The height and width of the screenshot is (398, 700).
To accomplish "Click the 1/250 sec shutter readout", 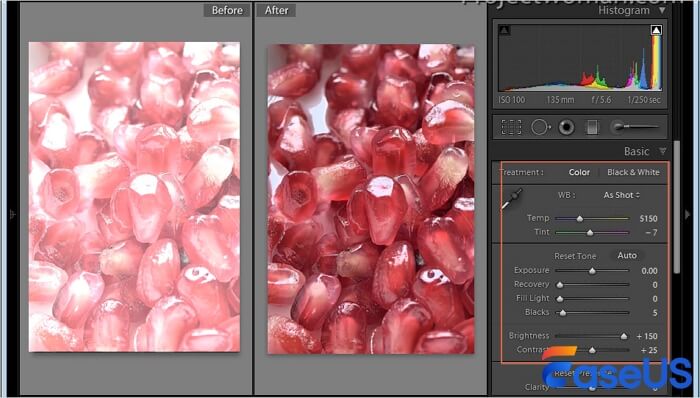I will [x=644, y=100].
